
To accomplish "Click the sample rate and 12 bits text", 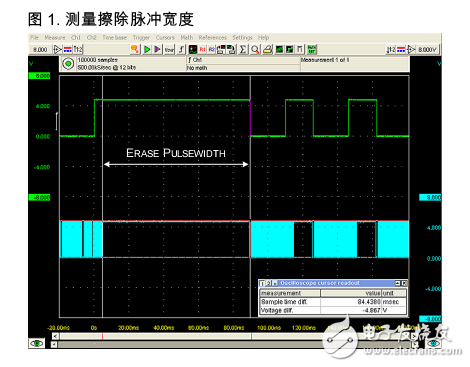I will coord(107,68).
